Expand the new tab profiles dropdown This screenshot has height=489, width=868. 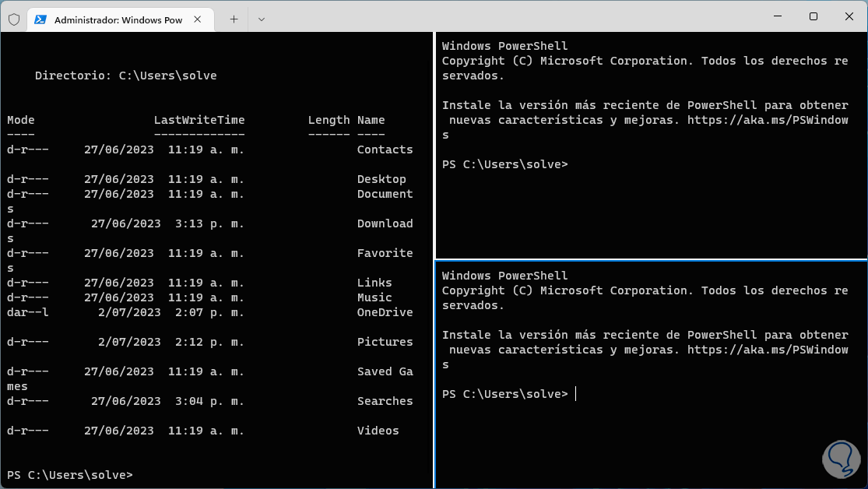click(x=262, y=19)
